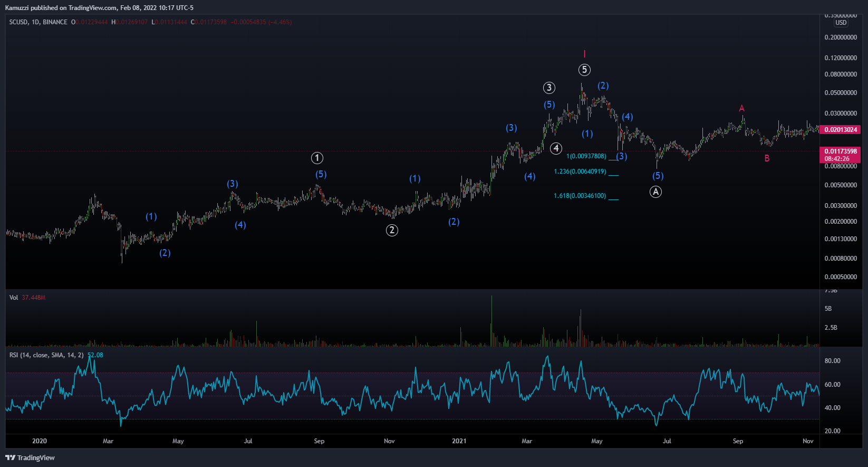Select the Fibonacci level 1.236(0.00640919) label
Screen dimensions: 868x467
click(x=580, y=171)
